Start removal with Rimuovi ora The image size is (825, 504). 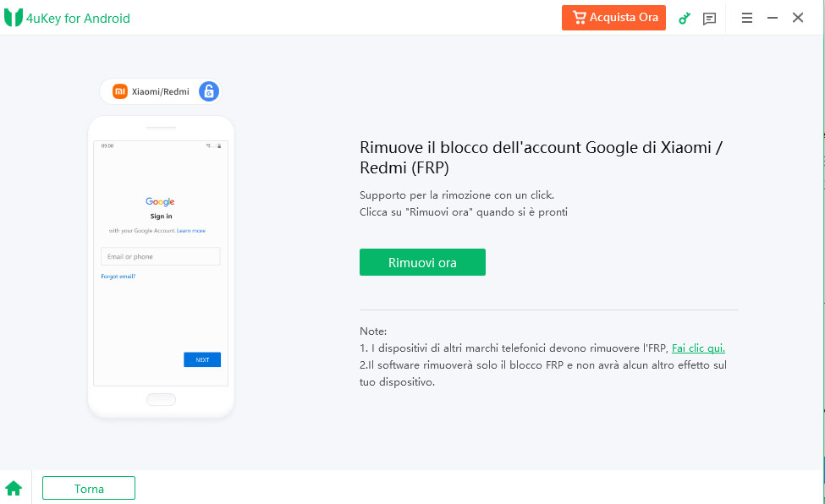(x=422, y=262)
